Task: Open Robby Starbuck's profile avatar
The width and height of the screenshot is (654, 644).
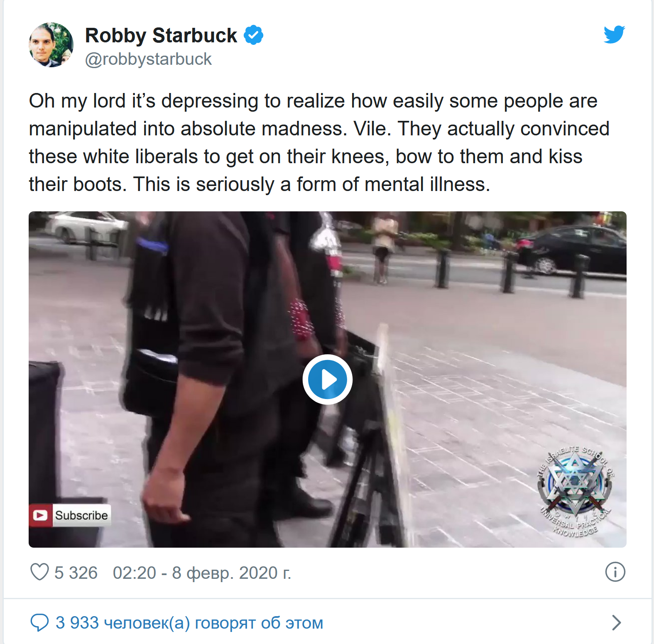Action: pos(51,45)
